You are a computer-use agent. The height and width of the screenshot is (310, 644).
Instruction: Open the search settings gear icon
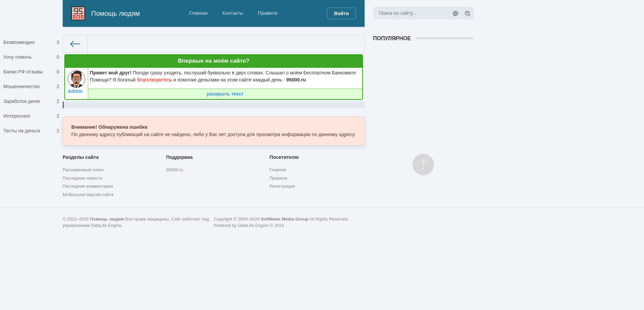[455, 13]
